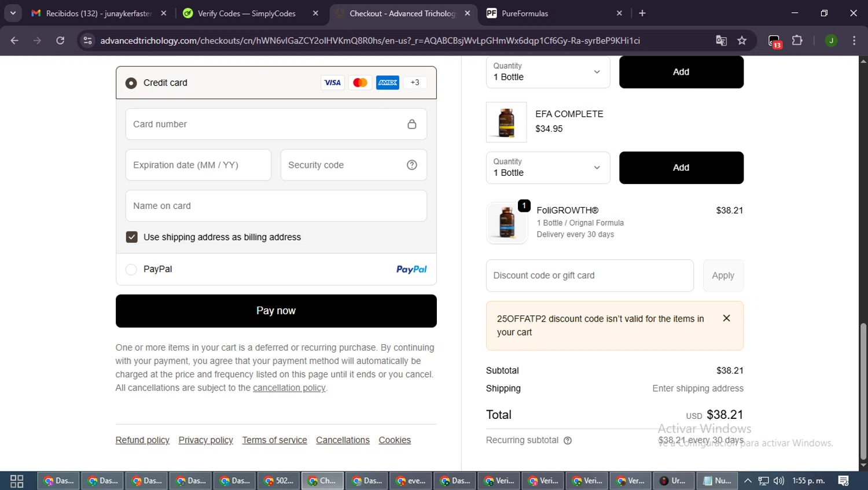
Task: Select the Credit card payment option
Action: click(x=131, y=83)
